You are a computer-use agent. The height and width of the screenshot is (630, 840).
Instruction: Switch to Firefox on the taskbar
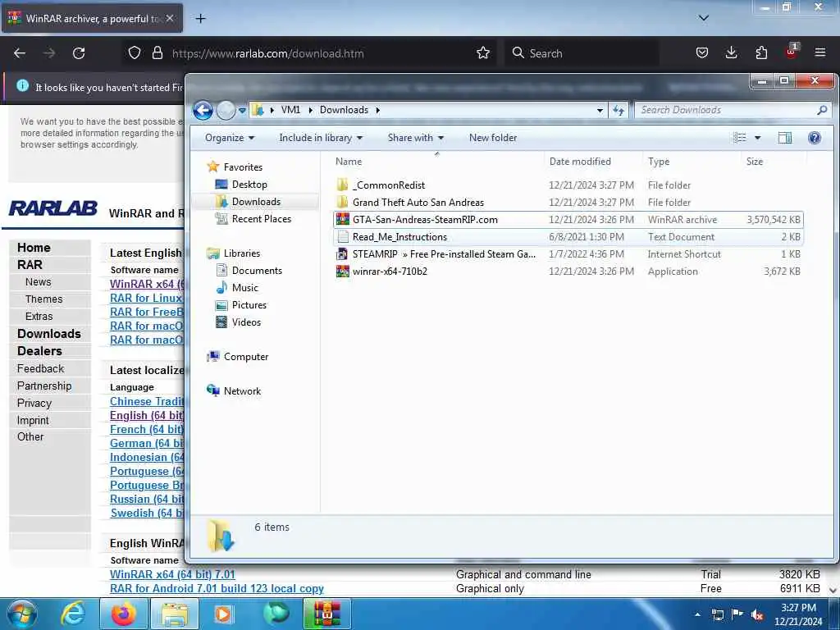(123, 614)
